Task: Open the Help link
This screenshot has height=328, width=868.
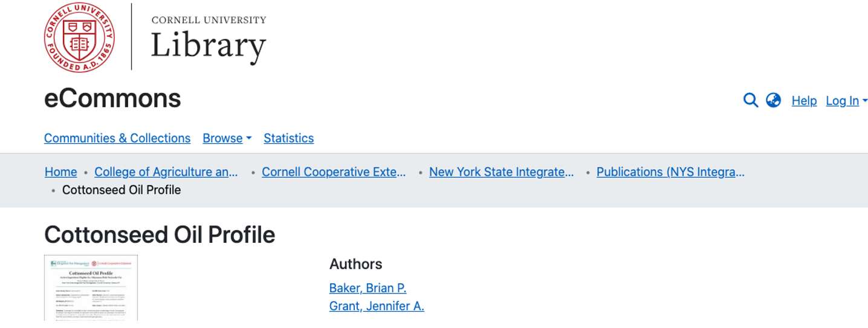Action: [x=804, y=101]
